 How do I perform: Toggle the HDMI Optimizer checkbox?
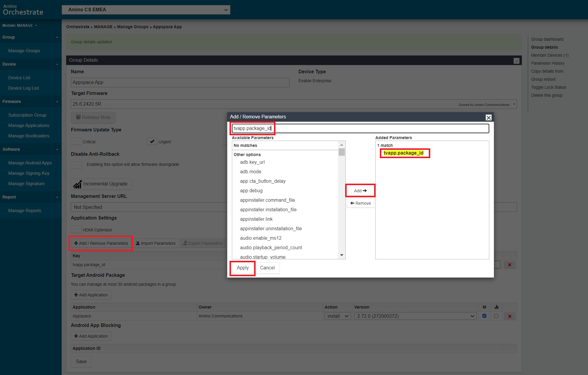76,229
